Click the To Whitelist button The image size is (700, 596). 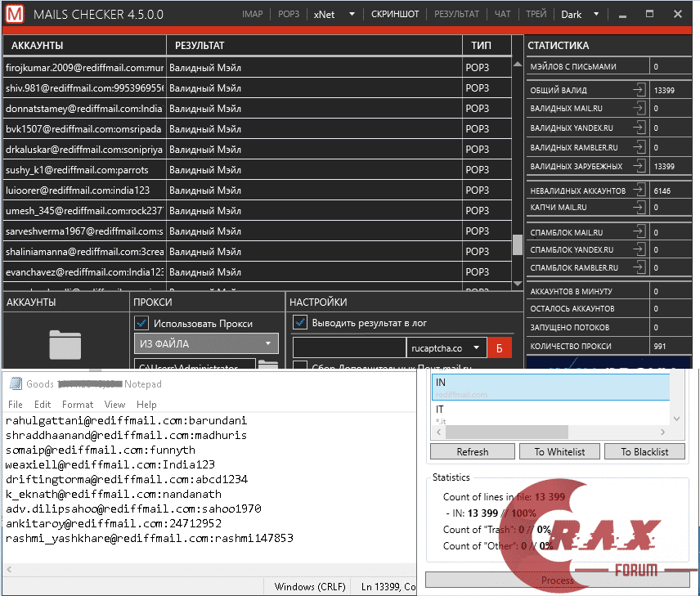560,451
